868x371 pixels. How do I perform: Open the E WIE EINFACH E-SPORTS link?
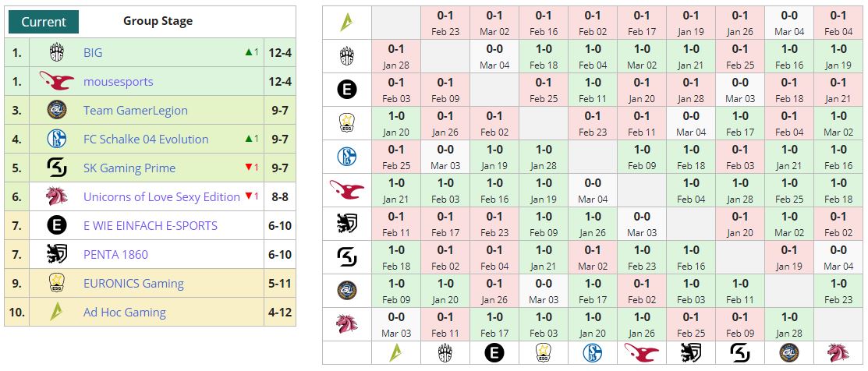pos(151,226)
